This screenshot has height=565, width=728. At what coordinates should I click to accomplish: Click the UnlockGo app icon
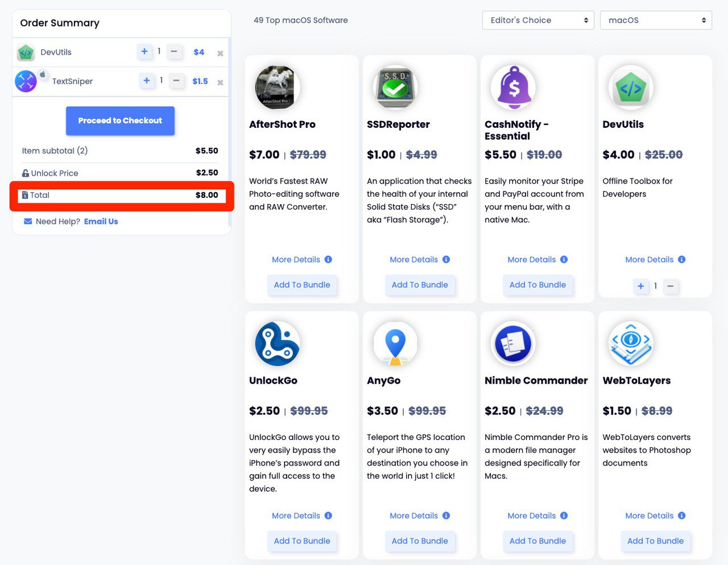coord(276,343)
